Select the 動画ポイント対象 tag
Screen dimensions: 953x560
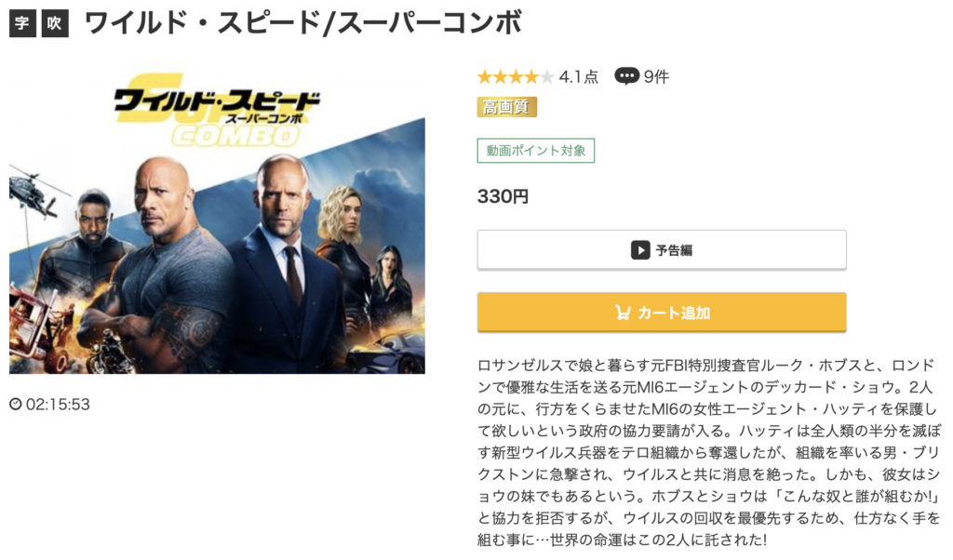tap(535, 151)
